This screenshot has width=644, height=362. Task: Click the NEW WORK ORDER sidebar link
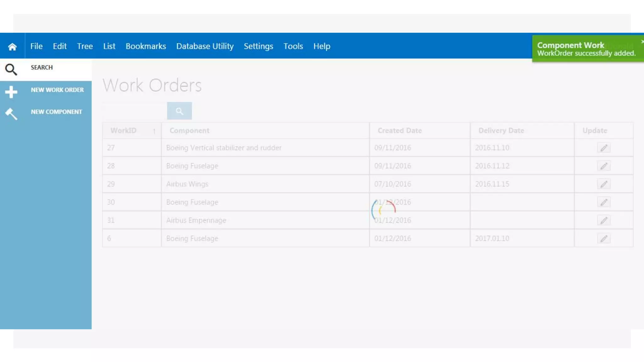point(57,90)
